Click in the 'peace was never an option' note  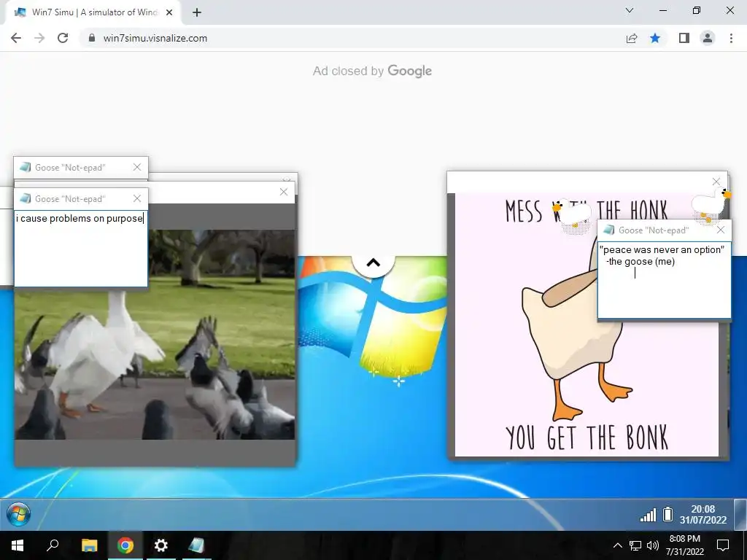664,279
